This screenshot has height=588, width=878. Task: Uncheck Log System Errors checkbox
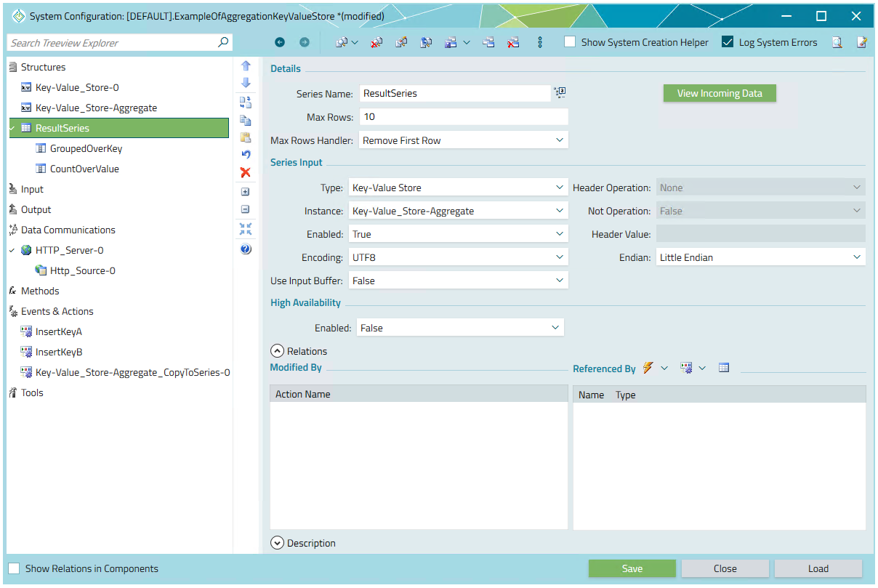tap(728, 42)
